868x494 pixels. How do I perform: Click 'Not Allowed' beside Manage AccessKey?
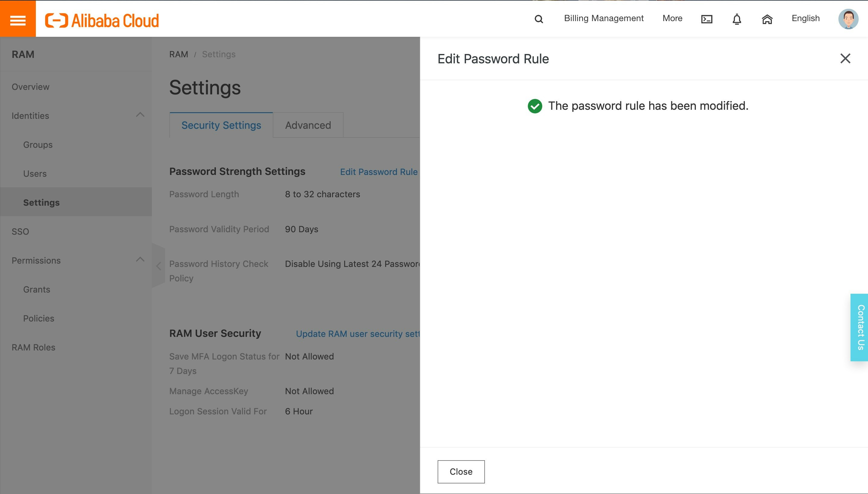click(x=309, y=391)
